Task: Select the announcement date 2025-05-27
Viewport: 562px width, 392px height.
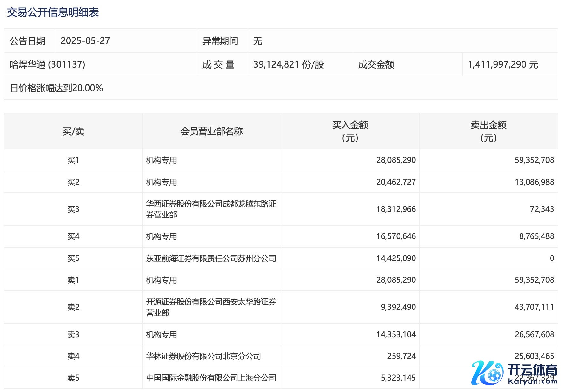Action: pos(85,41)
